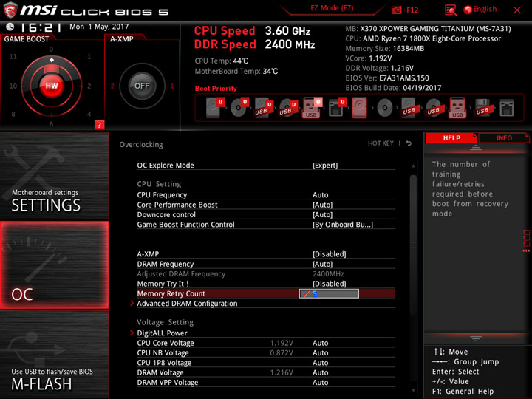Click the Boot Priority heading

pyautogui.click(x=216, y=88)
